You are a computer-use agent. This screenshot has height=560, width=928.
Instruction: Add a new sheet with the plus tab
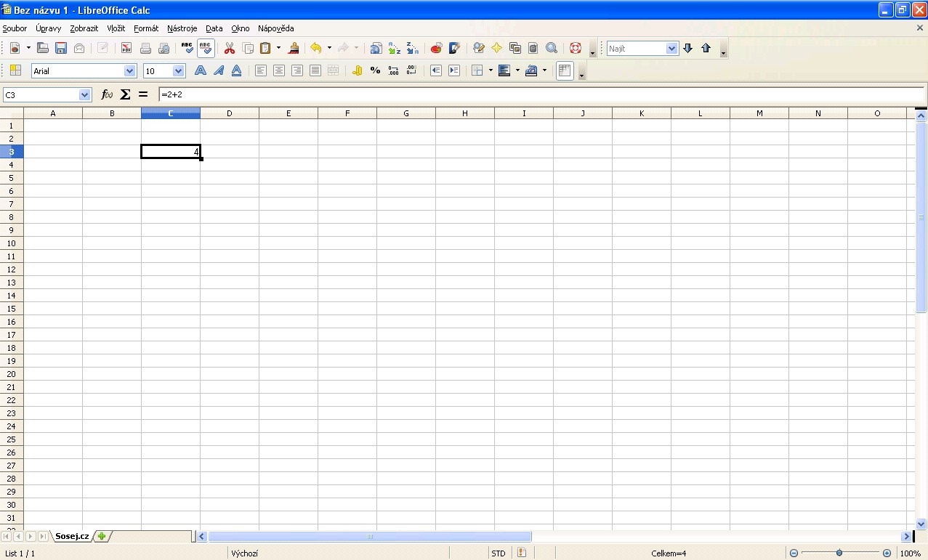pos(102,536)
